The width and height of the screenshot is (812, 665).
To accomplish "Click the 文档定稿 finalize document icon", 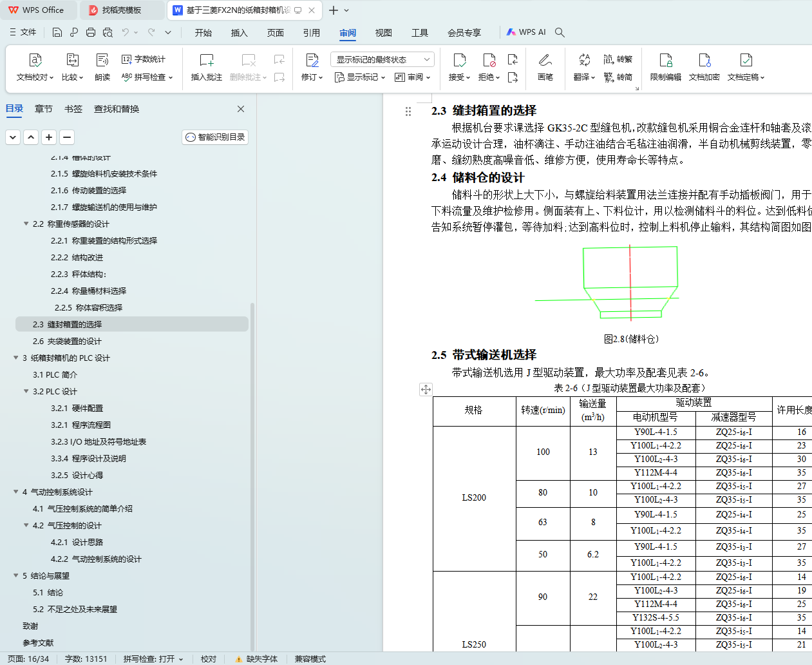I will pyautogui.click(x=746, y=60).
